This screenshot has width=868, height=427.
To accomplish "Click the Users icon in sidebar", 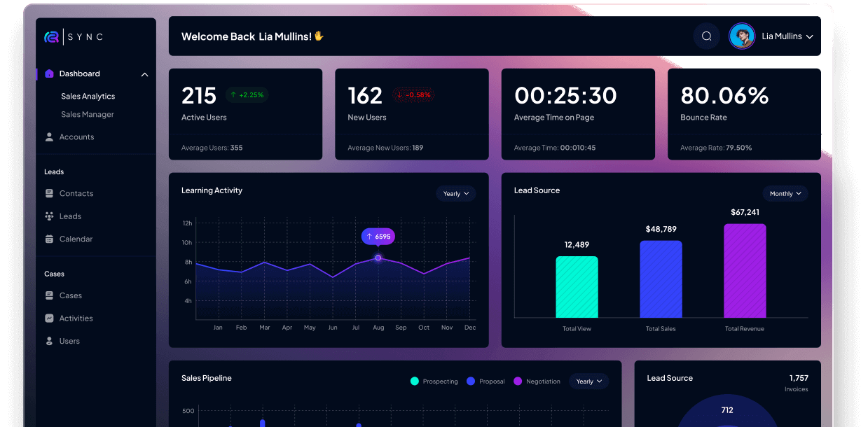I will 49,341.
